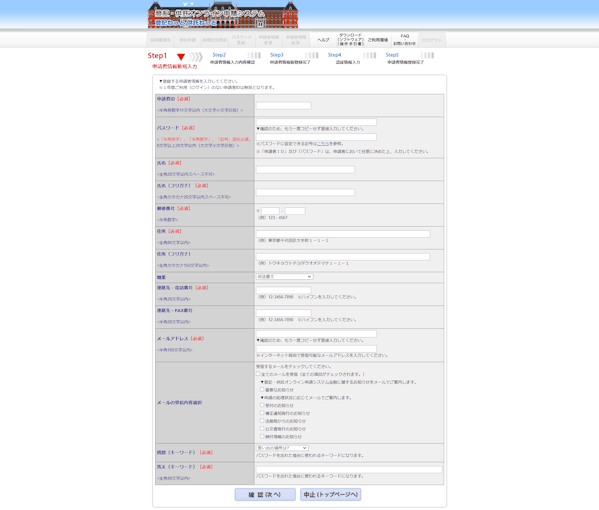This screenshot has height=510, width=599.
Task: Click the second 郵便番号 box
Action: tap(295, 211)
